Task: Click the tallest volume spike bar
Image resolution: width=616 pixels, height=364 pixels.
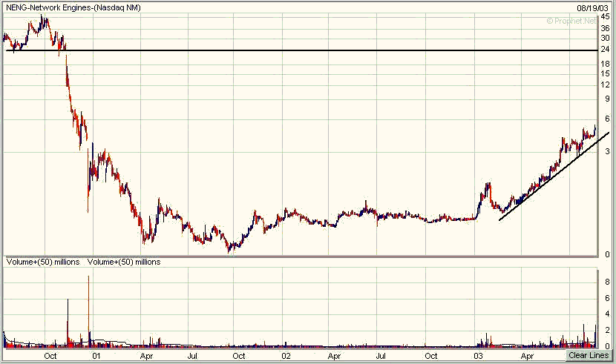Action: (88, 311)
